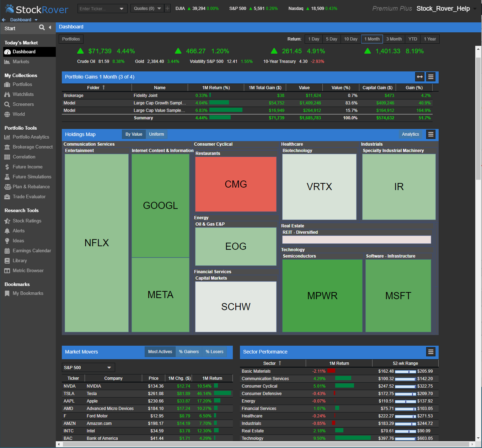Open the Sector Performance panel menu
Screen dimensions: 482x448
click(x=431, y=352)
